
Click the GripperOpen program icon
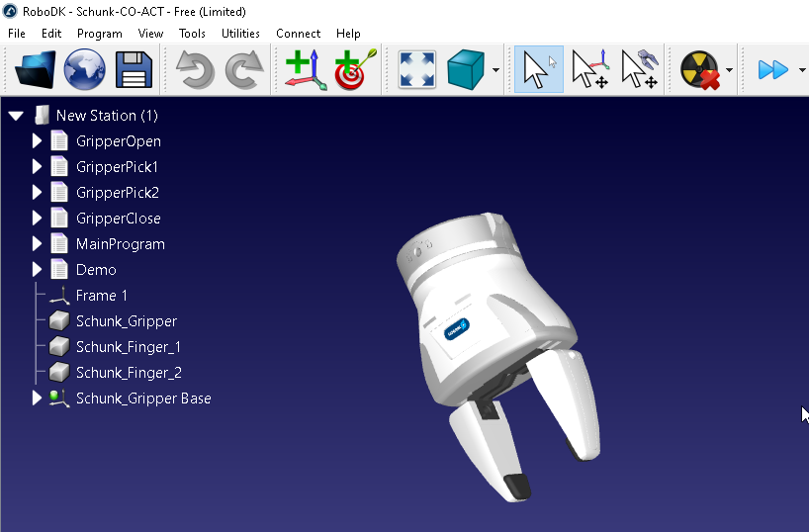click(59, 140)
